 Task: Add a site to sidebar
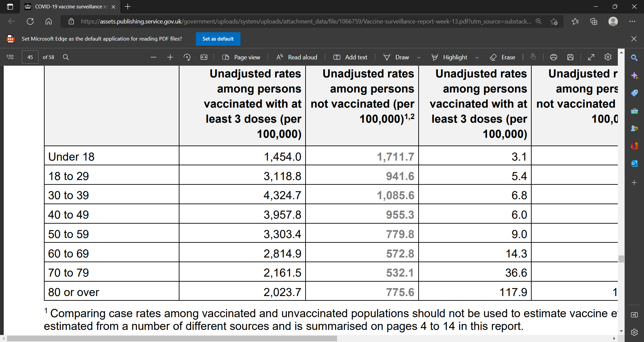click(x=634, y=183)
